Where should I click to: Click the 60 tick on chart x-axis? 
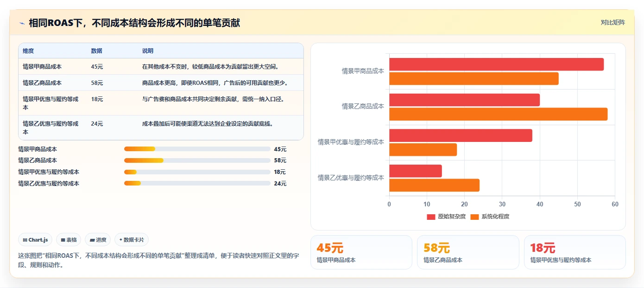(x=615, y=205)
